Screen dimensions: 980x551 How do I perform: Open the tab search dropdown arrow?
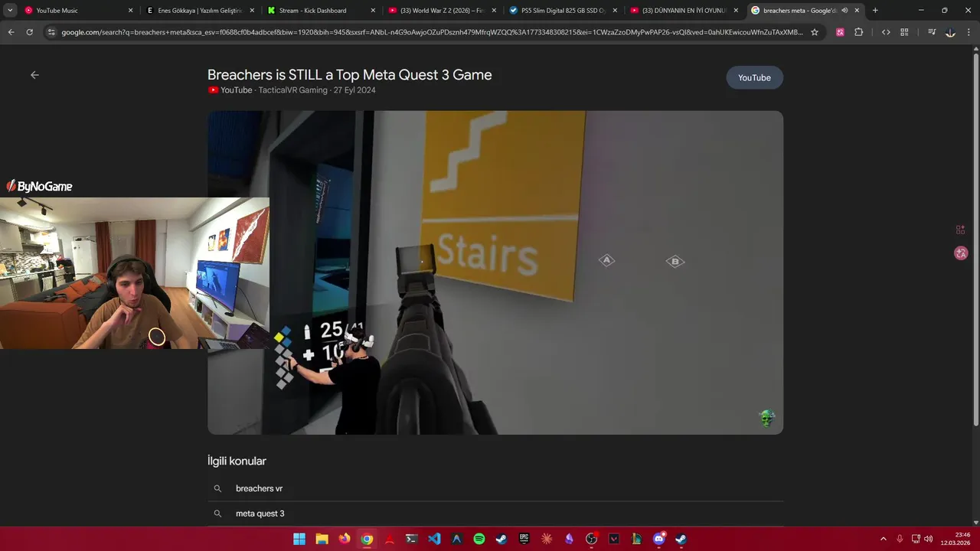pyautogui.click(x=10, y=11)
